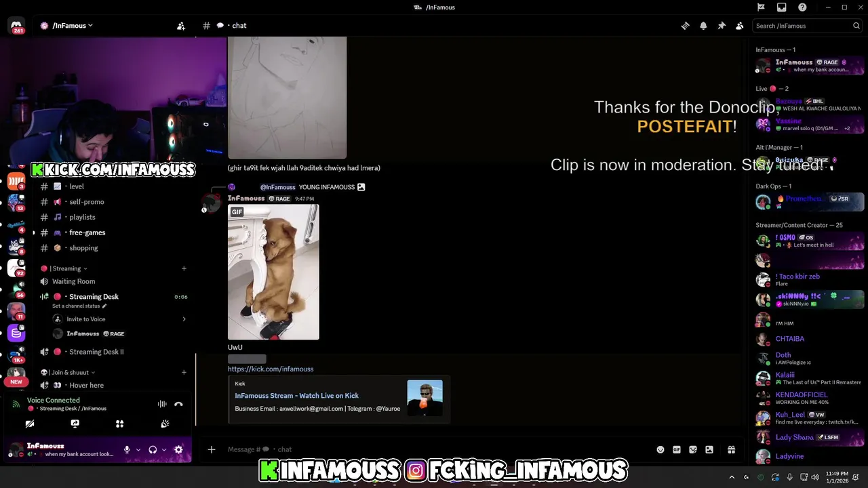Open the taskbar volume speaker icon
868x488 pixels.
pyautogui.click(x=815, y=477)
